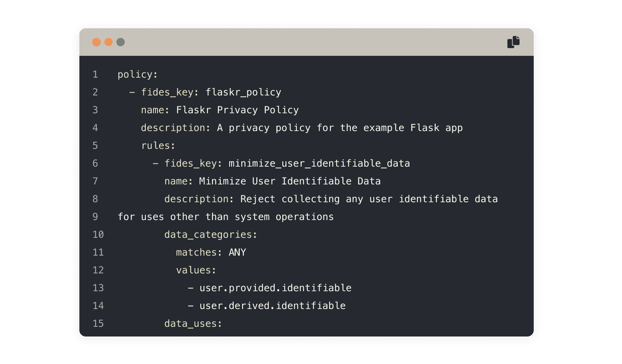
Task: Click 'minimize_user_identifiable_data' value
Action: click(x=319, y=163)
